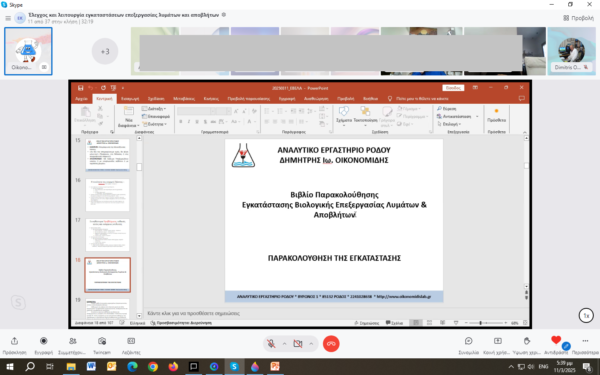This screenshot has height=375, width=600.
Task: Open Firefox from the Windows taskbar
Action: 173,367
